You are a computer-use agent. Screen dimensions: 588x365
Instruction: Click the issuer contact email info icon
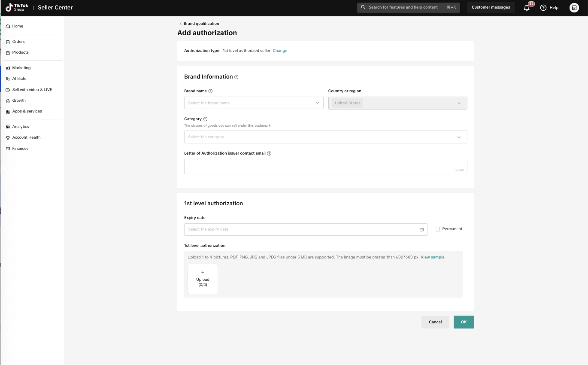pyautogui.click(x=269, y=153)
